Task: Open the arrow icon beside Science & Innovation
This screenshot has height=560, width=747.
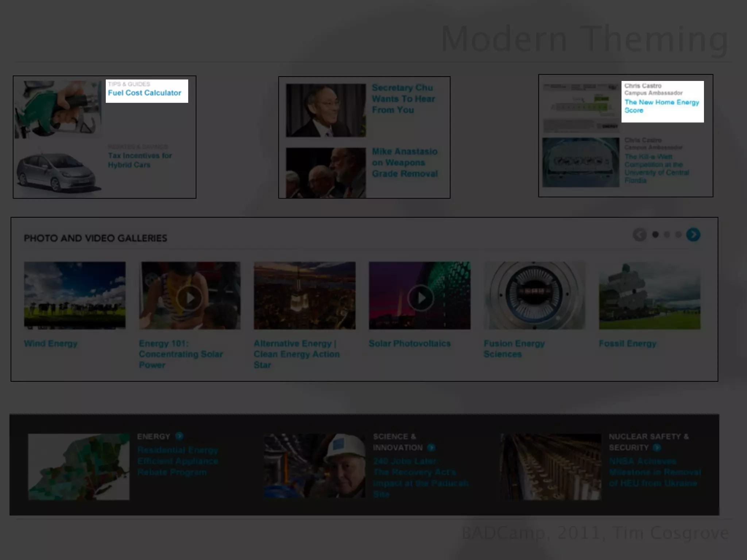Action: 431,447
